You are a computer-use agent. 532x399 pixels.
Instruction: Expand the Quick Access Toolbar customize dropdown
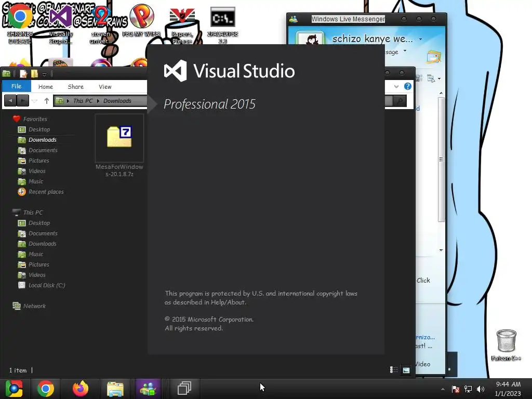pyautogui.click(x=44, y=74)
